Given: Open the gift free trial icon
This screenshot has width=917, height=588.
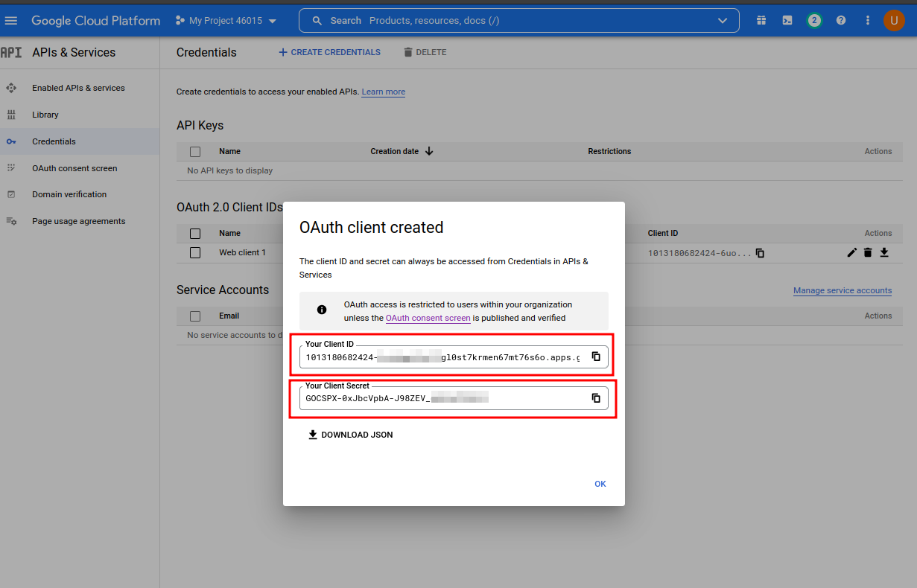Looking at the screenshot, I should click(x=761, y=21).
